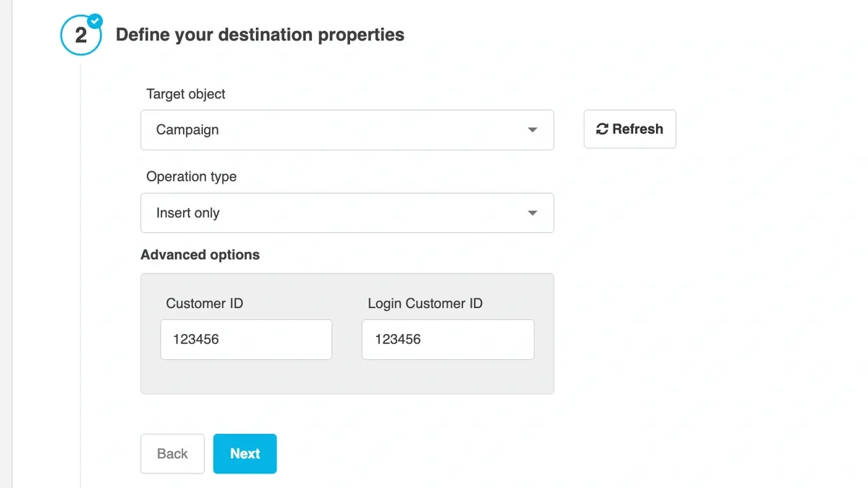Select the Campaign text in the dropdown
This screenshot has width=868, height=488.
(187, 130)
